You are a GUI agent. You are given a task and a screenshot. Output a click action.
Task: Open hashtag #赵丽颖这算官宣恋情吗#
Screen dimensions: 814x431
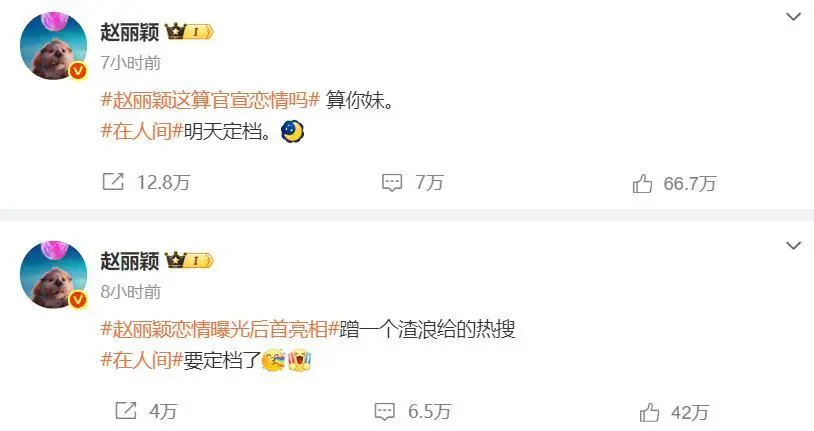210,100
